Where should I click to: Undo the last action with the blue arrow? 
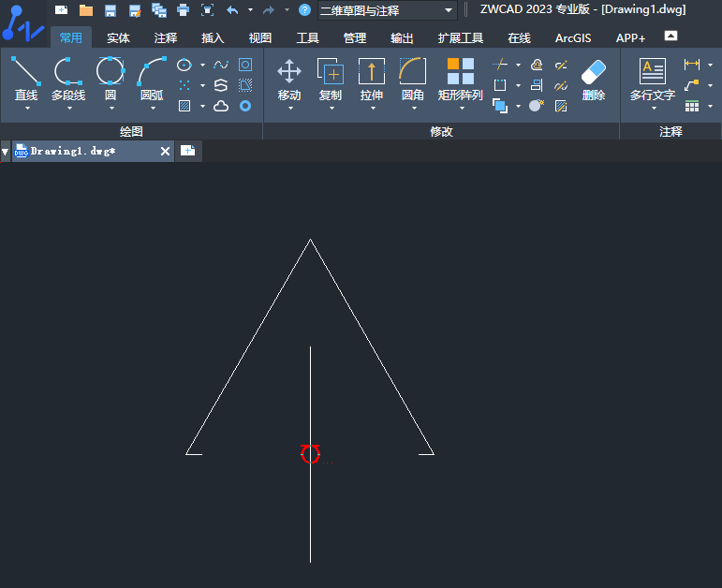pyautogui.click(x=232, y=9)
